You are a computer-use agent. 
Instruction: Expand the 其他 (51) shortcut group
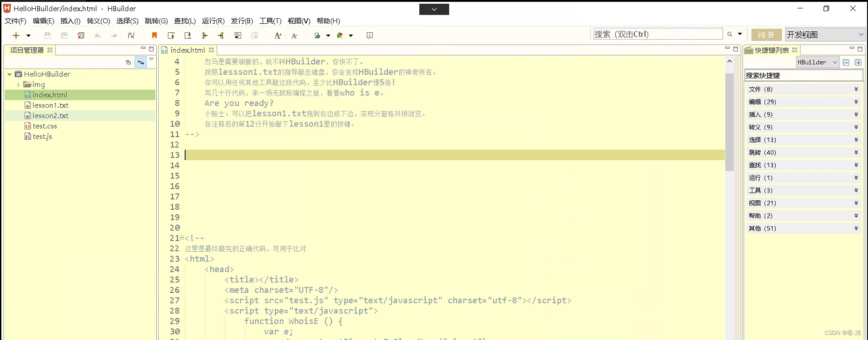coord(803,228)
